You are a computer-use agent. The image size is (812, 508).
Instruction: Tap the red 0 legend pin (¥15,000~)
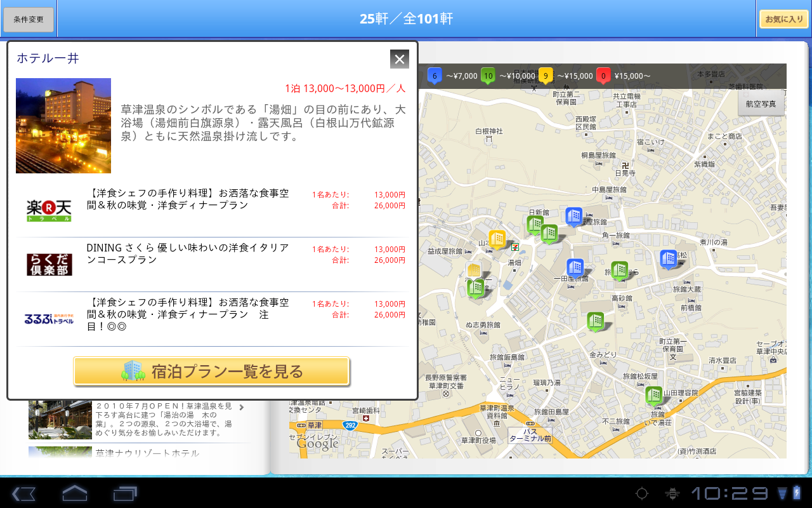click(603, 76)
